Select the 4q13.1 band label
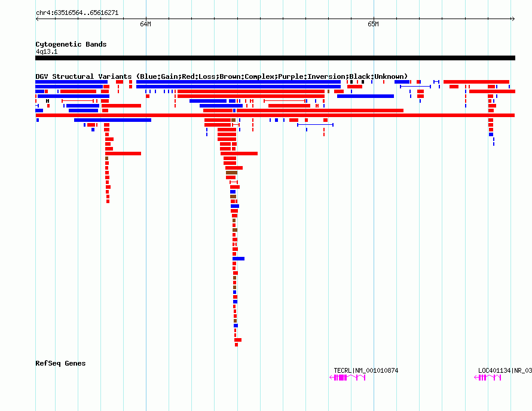Image resolution: width=532 pixels, height=411 pixels. tap(47, 51)
